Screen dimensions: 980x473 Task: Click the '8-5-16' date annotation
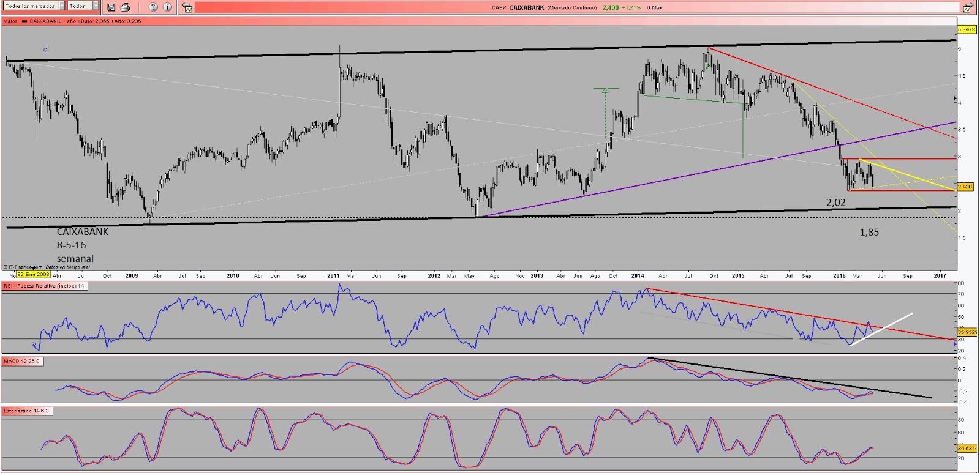[71, 245]
